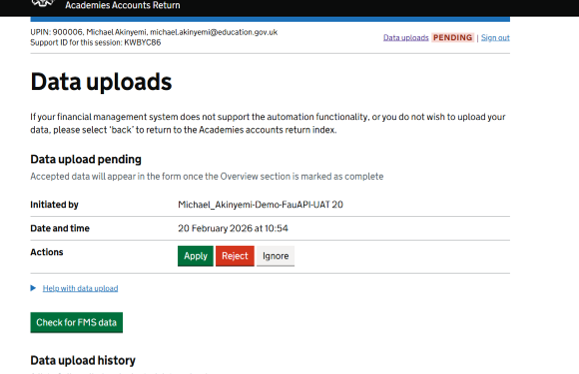Click the Date and time row label
579x374 pixels.
point(60,228)
